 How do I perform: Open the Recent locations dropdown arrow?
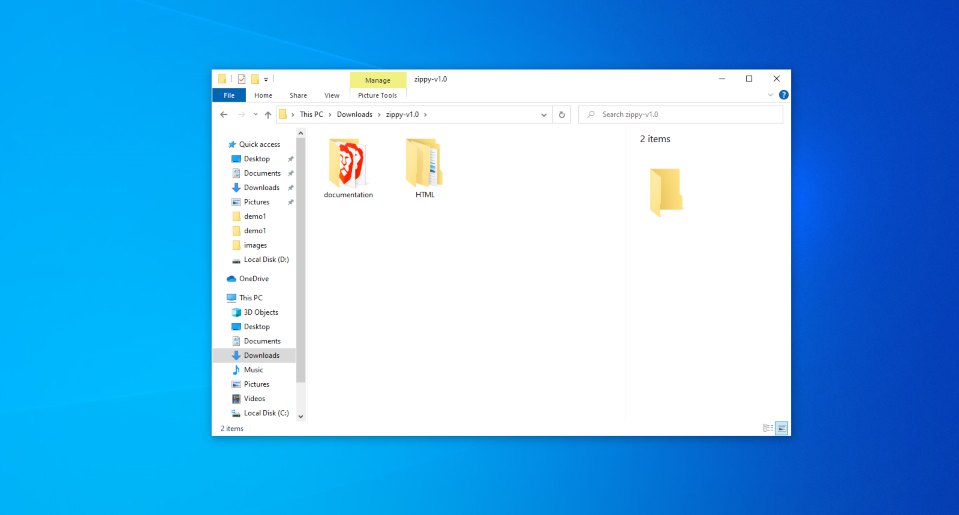(x=256, y=114)
